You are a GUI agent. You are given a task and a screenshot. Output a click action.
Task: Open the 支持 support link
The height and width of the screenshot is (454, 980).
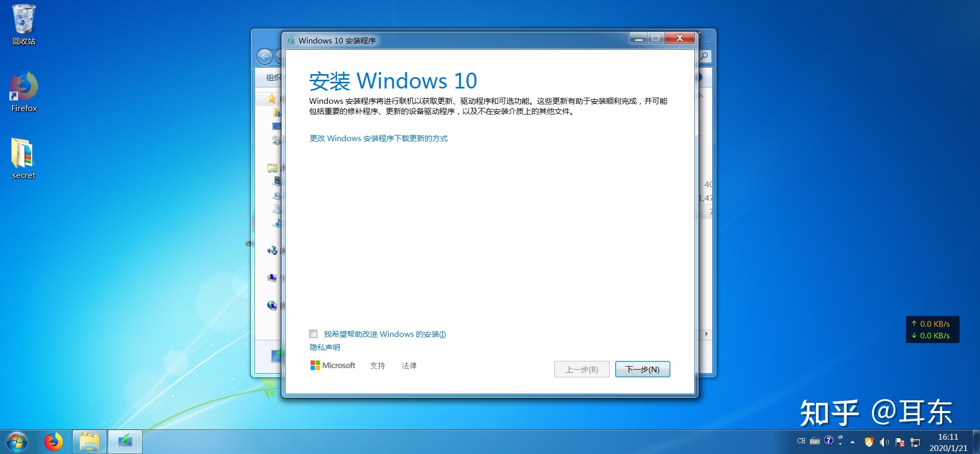click(x=378, y=366)
